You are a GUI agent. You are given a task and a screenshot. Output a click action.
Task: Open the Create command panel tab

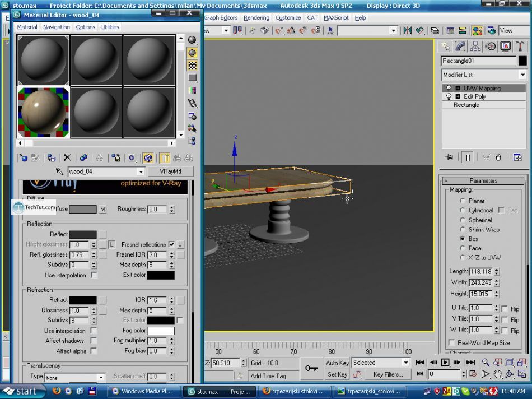click(x=446, y=47)
